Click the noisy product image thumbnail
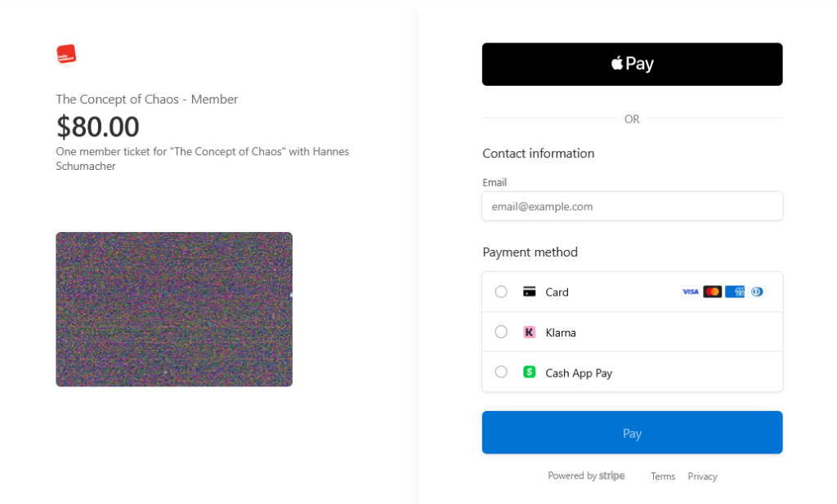837x504 pixels. tap(174, 310)
